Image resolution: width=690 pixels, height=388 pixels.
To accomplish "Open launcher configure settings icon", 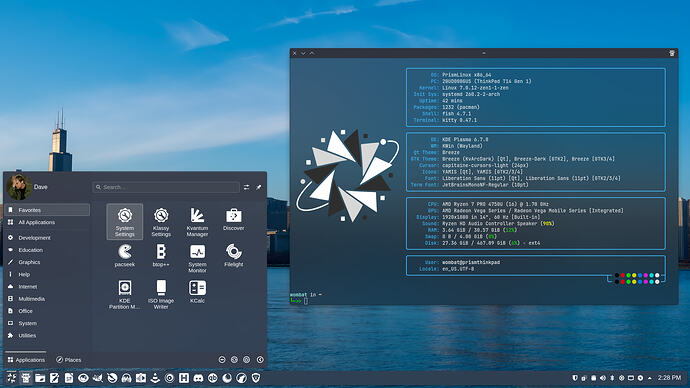I will pyautogui.click(x=246, y=187).
